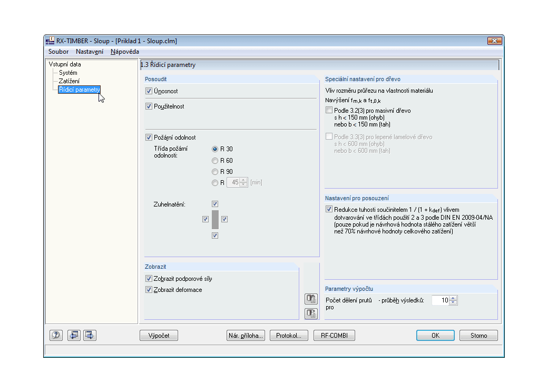The width and height of the screenshot is (548, 392).
Task: Open help using the question mark icon
Action: [56, 335]
